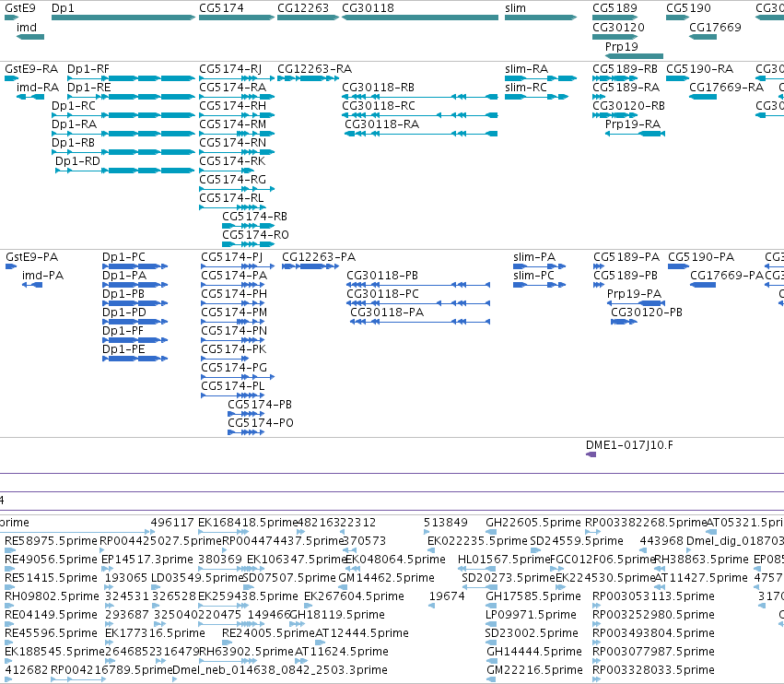Click the CG30118 gene glyph bar
Image resolution: width=784 pixels, height=684 pixels.
[x=420, y=18]
